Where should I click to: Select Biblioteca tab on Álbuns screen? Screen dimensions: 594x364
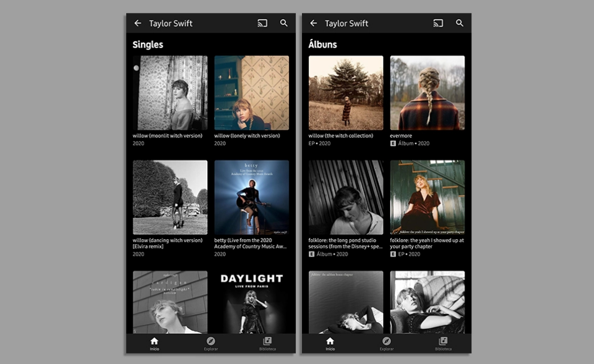443,344
